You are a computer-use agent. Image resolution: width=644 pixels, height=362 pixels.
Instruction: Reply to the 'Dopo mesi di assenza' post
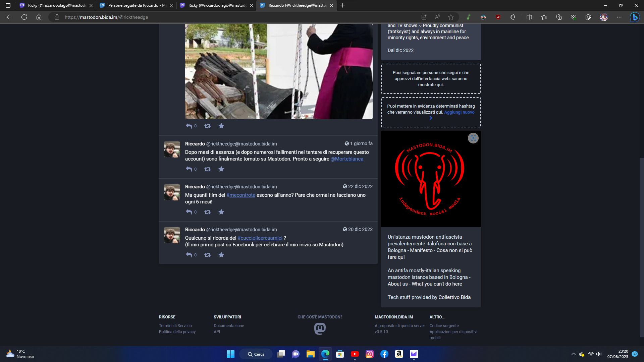click(x=189, y=169)
